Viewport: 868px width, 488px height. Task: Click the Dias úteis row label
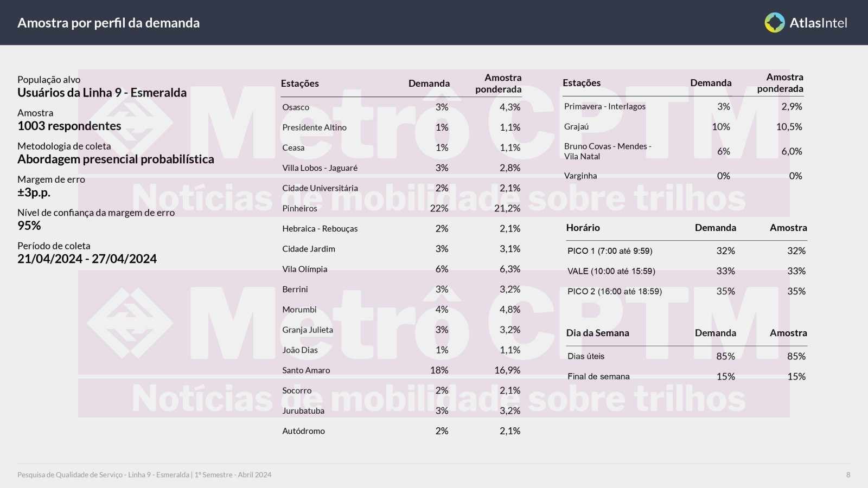[586, 356]
